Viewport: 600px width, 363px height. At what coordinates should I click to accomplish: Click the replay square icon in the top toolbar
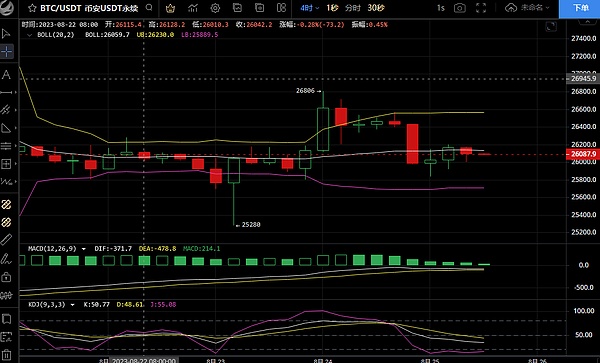click(x=259, y=8)
